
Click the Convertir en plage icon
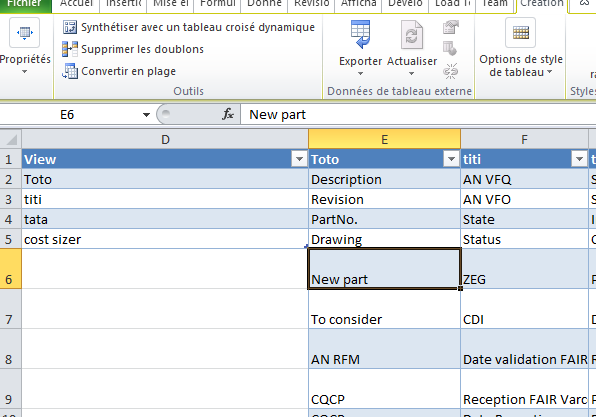coord(70,71)
